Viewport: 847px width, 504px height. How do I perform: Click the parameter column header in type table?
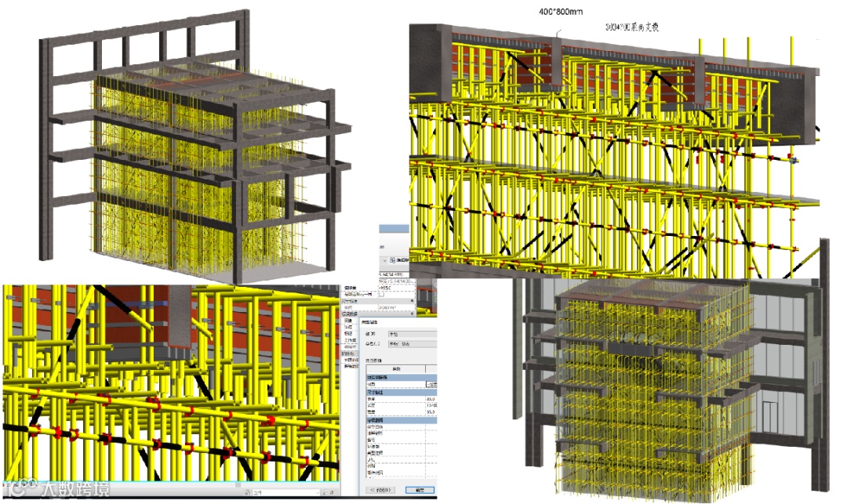pos(396,369)
